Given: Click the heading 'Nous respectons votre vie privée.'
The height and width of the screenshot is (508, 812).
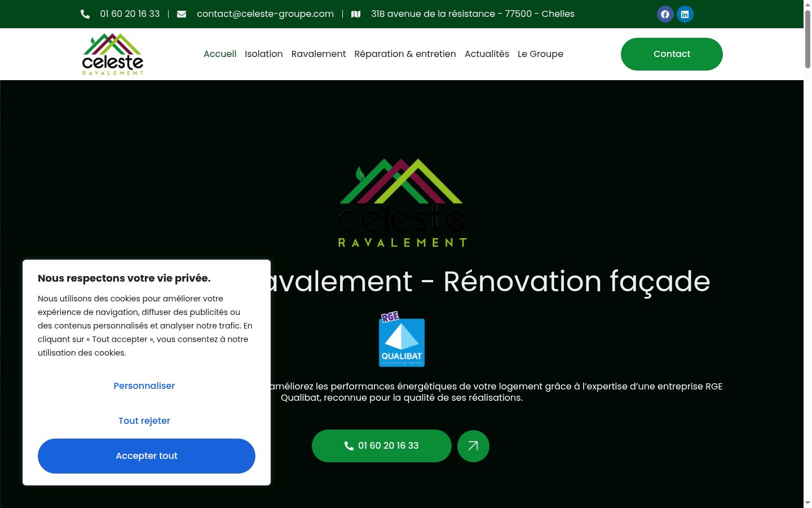Looking at the screenshot, I should (x=124, y=278).
